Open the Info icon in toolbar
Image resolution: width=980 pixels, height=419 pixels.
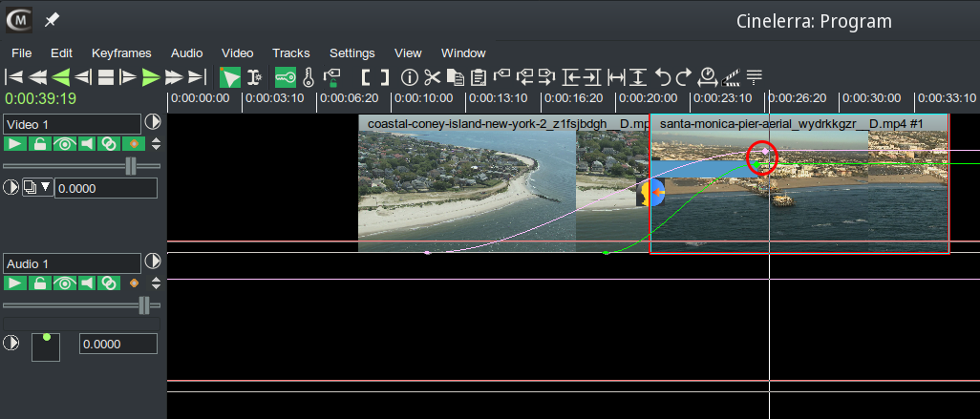point(410,77)
